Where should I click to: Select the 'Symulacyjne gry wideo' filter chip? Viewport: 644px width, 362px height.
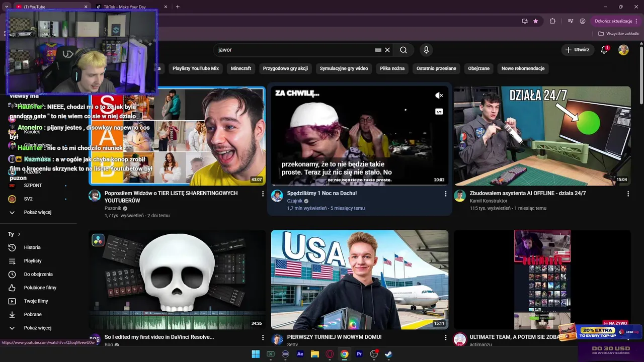(x=344, y=68)
